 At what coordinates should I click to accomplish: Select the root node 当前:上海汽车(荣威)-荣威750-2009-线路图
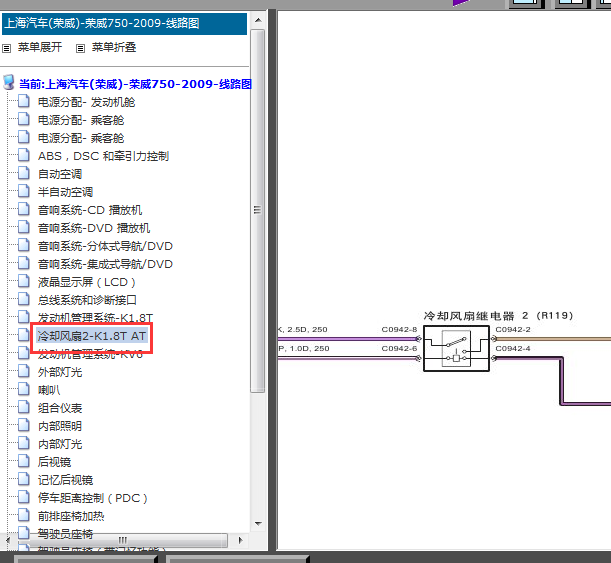tap(135, 84)
